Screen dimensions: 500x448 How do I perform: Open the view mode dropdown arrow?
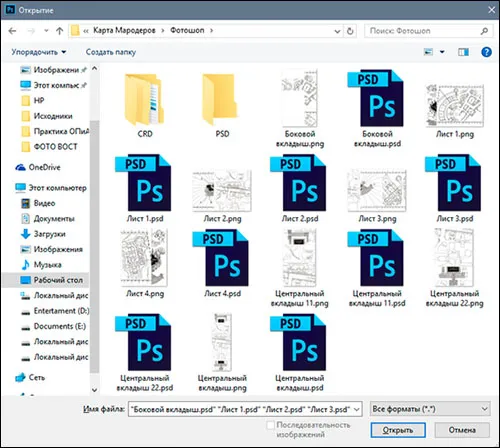pos(442,52)
